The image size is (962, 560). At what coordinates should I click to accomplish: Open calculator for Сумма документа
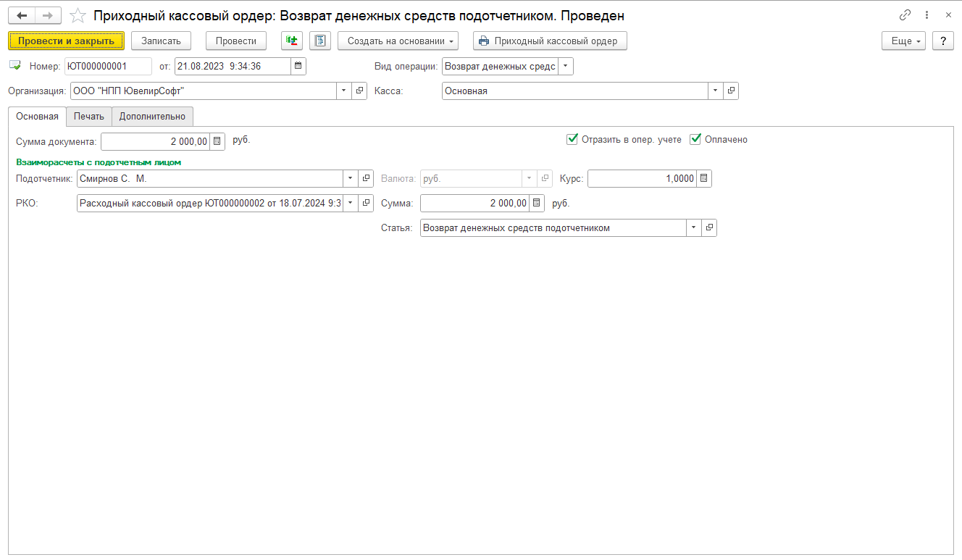point(217,141)
